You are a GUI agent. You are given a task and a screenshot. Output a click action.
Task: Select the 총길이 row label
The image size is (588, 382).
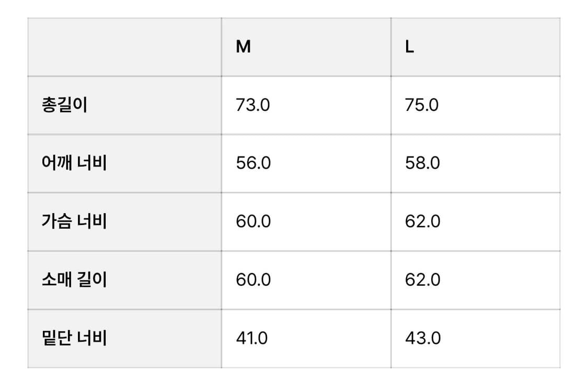(x=64, y=105)
